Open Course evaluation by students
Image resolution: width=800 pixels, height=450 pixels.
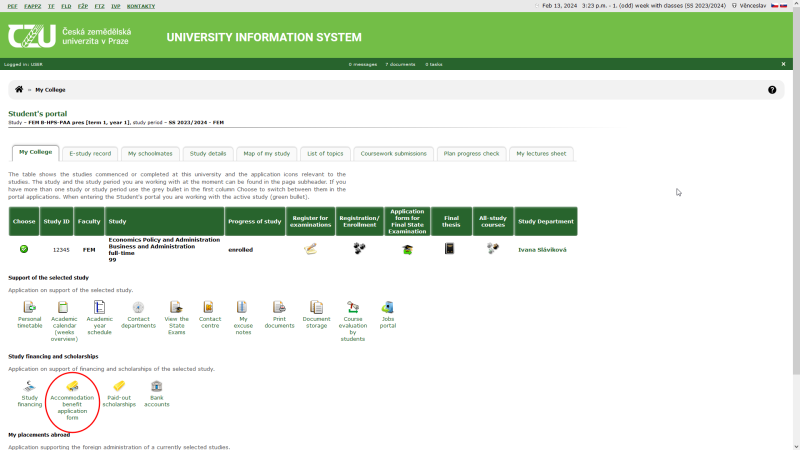point(352,307)
